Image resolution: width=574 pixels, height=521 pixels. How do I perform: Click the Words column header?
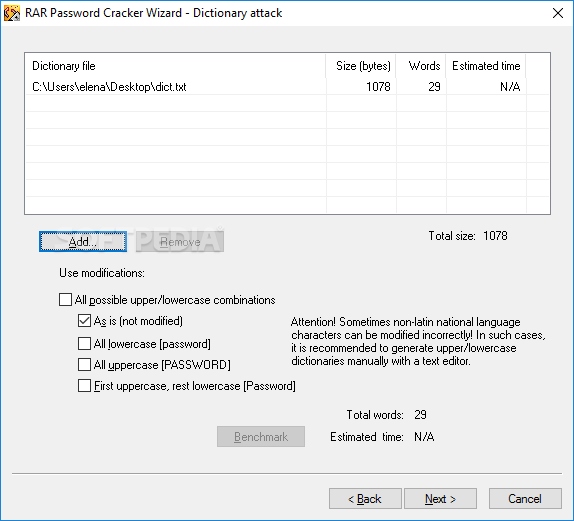coord(421,66)
